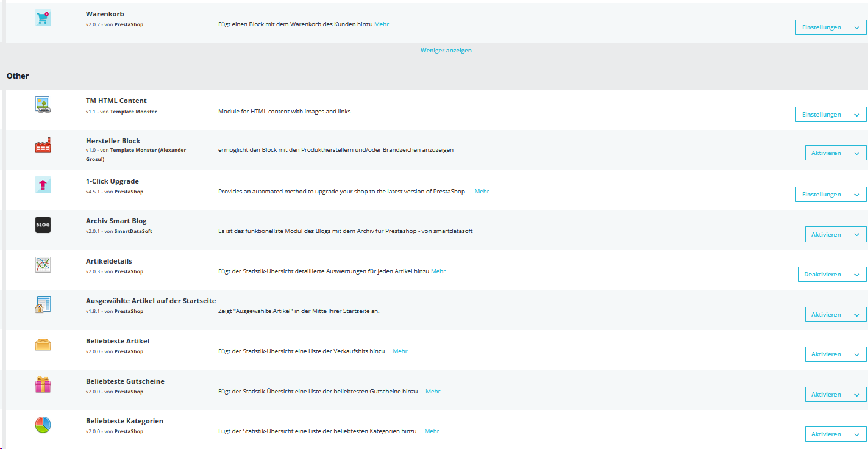Image resolution: width=868 pixels, height=449 pixels.
Task: Deactivate the Artikeldetails module
Action: pyautogui.click(x=822, y=274)
